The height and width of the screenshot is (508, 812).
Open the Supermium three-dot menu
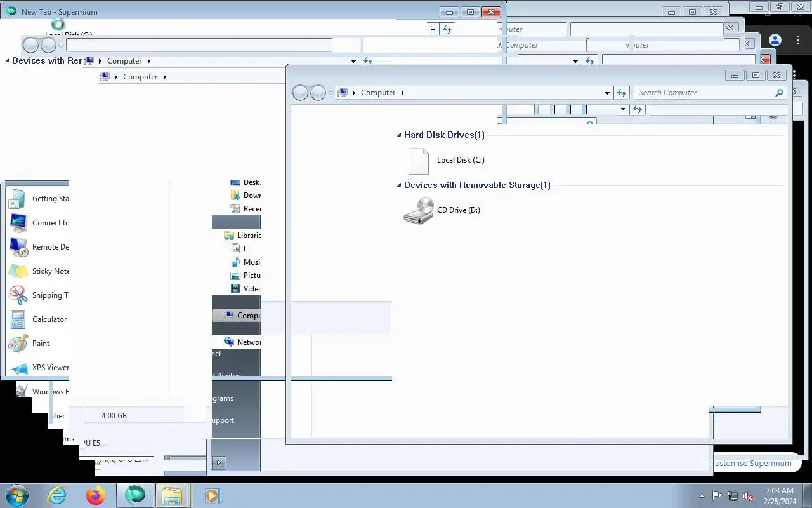pos(798,40)
